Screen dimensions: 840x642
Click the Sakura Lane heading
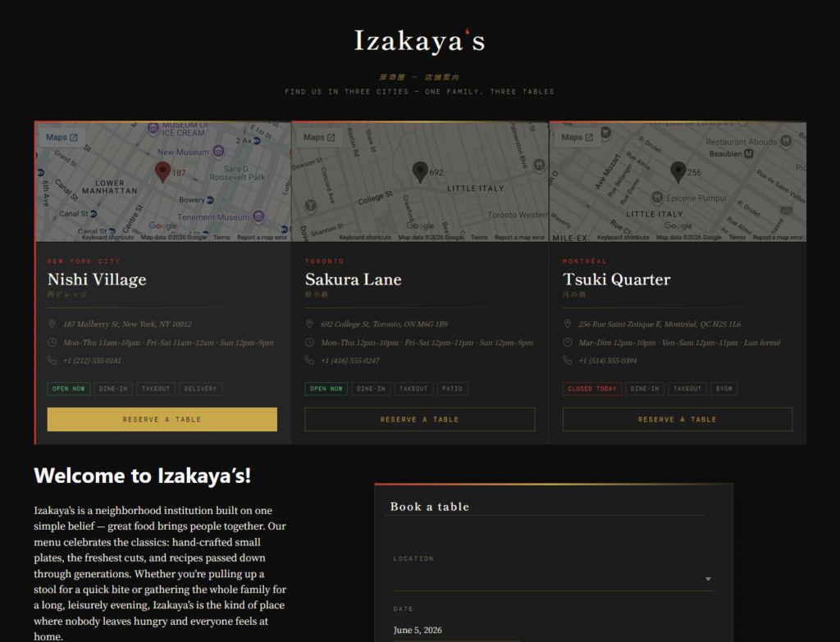pyautogui.click(x=353, y=279)
